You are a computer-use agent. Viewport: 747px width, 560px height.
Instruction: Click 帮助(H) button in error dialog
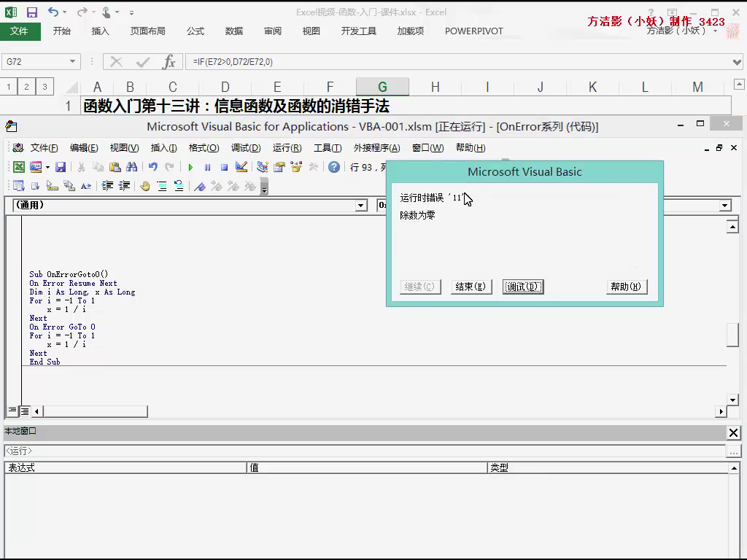(627, 287)
